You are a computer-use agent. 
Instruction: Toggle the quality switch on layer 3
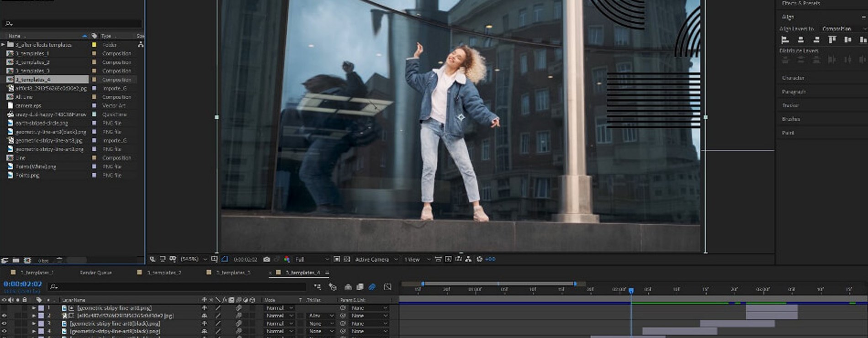pyautogui.click(x=217, y=323)
